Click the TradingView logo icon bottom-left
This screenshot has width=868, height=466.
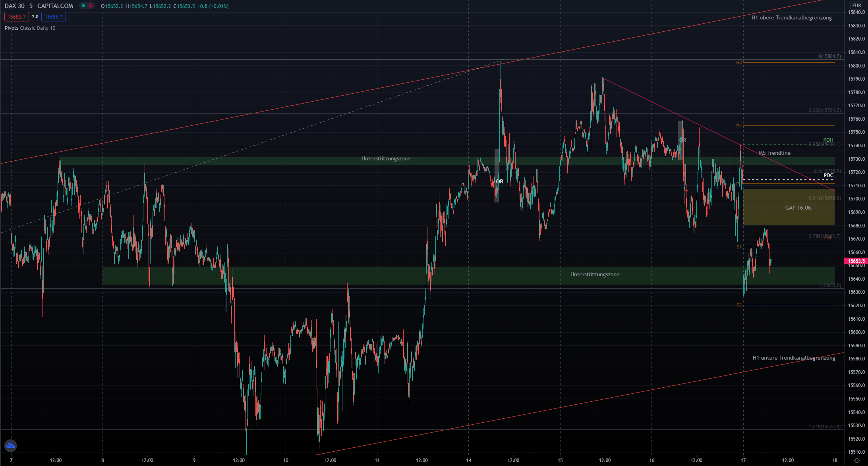click(10, 446)
